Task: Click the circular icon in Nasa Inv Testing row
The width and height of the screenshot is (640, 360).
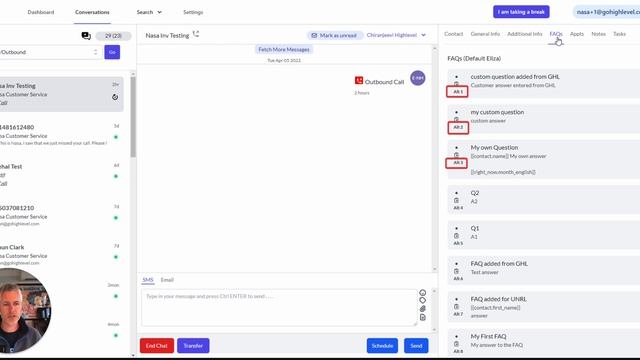Action: tap(115, 97)
